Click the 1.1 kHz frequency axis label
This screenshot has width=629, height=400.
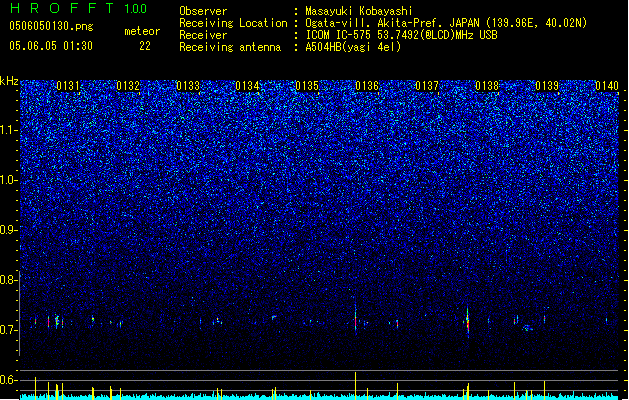8,130
